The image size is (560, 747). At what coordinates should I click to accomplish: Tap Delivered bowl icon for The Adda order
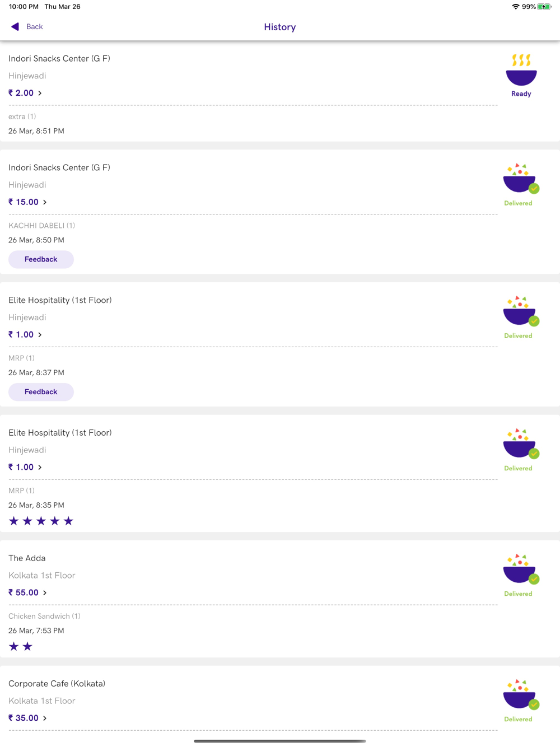click(520, 570)
